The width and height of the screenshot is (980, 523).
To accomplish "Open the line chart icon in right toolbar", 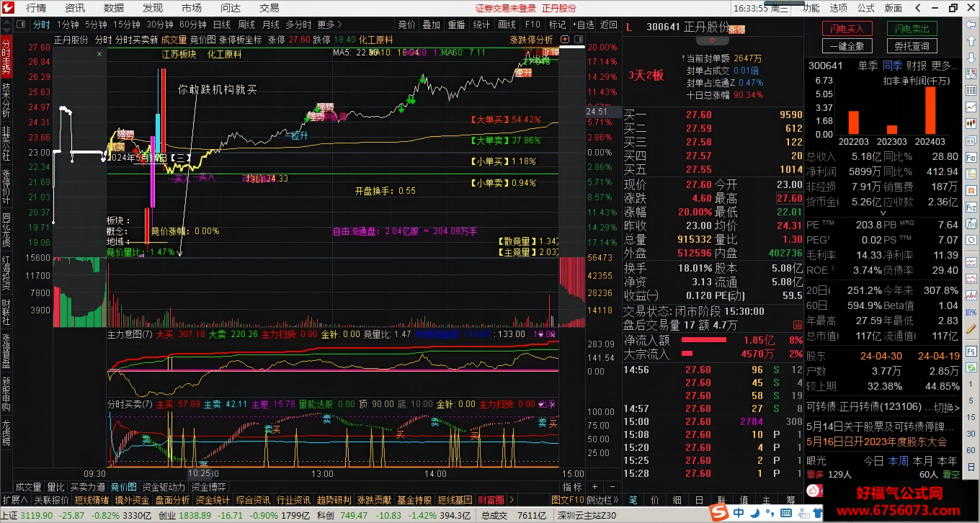I will tap(971, 107).
